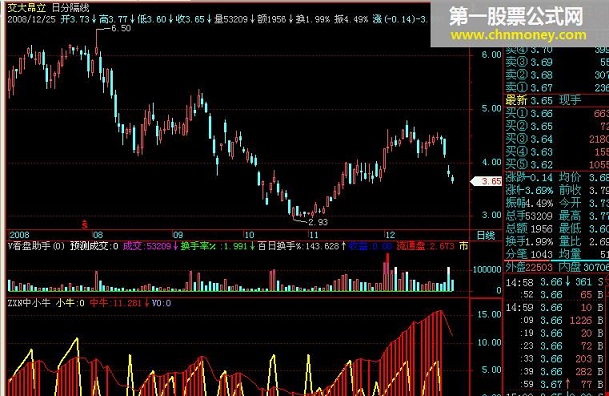
Task: Click the 6.50 peak price annotation
Action: coord(121,28)
